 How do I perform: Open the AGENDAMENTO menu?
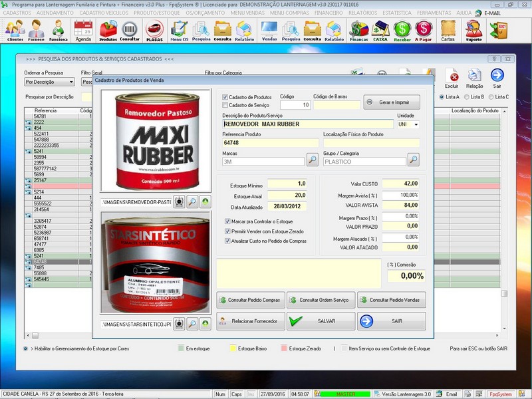point(55,13)
